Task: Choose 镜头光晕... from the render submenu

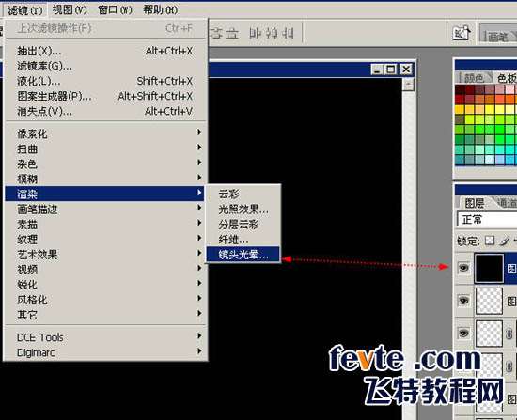Action: click(x=243, y=255)
